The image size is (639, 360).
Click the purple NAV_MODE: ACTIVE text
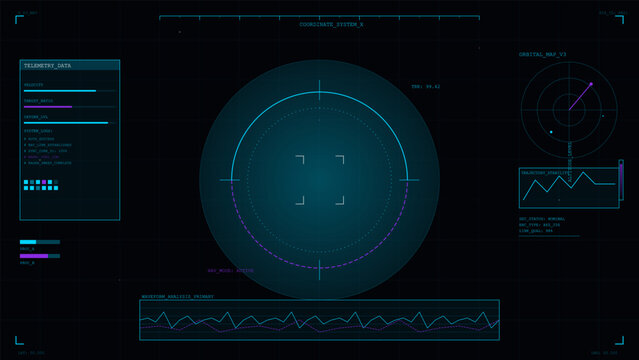click(230, 270)
